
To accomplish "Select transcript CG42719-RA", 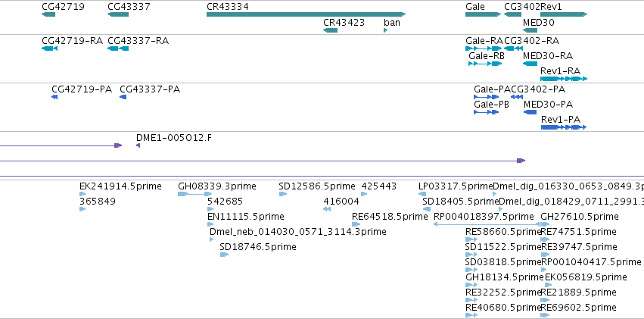I will click(49, 48).
